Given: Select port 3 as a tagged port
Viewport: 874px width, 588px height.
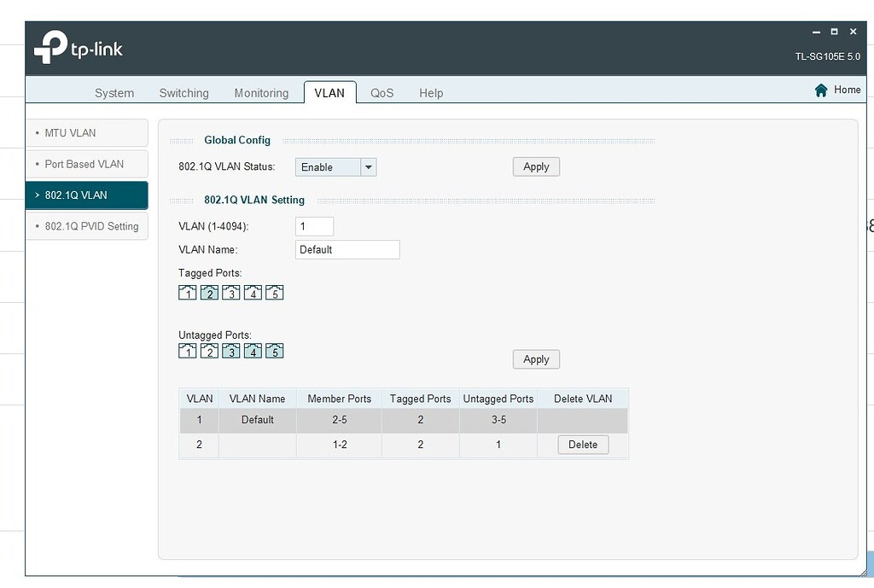Looking at the screenshot, I should [230, 292].
